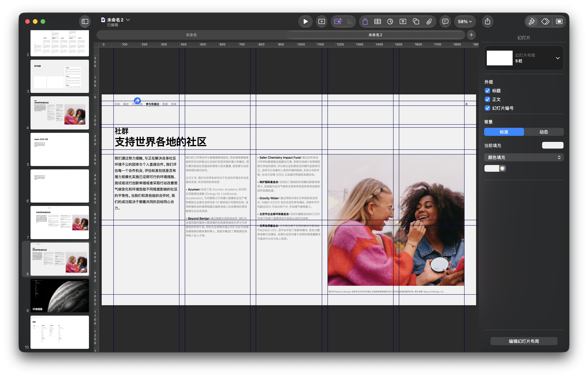Screen dimensions: 588x377
Task: Add a comment
Action: (x=445, y=21)
